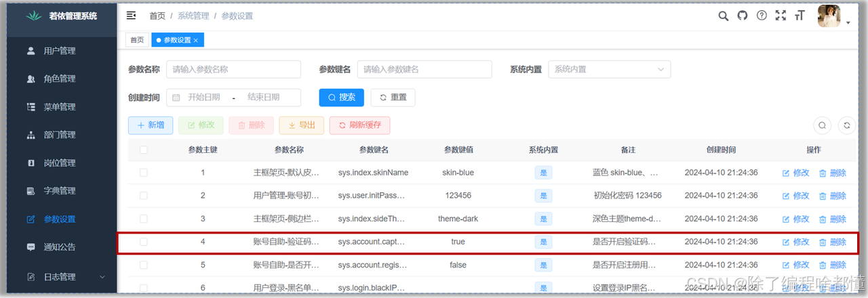Open the help question-mark icon
Viewport: 868px width, 298px height.
762,16
